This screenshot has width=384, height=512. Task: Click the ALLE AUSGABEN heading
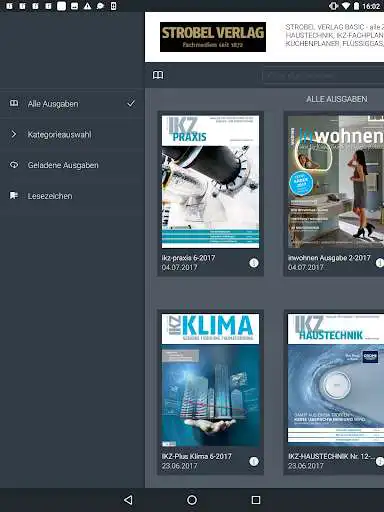coord(337,99)
